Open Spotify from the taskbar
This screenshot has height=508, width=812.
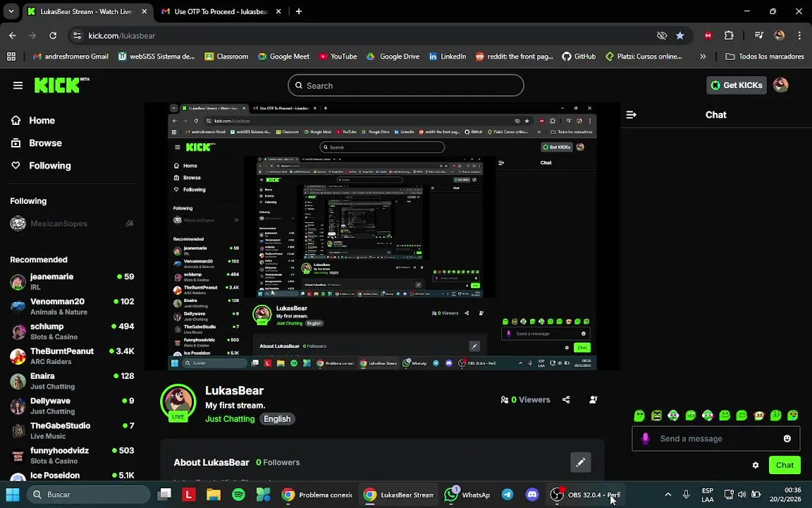pyautogui.click(x=238, y=495)
